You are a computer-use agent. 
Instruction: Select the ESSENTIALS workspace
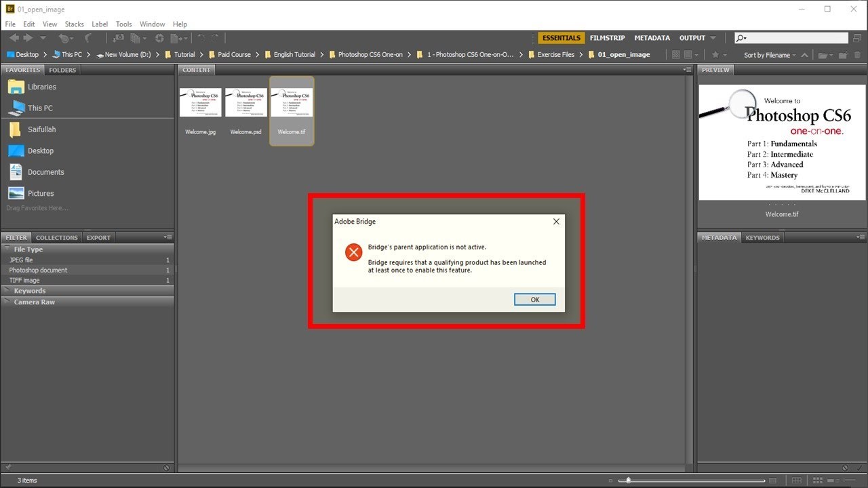point(561,38)
